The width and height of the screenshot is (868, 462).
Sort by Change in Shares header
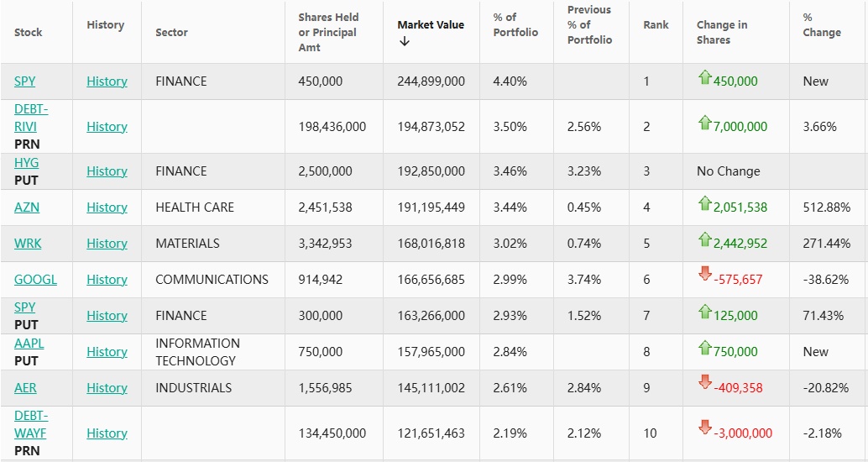tap(721, 32)
